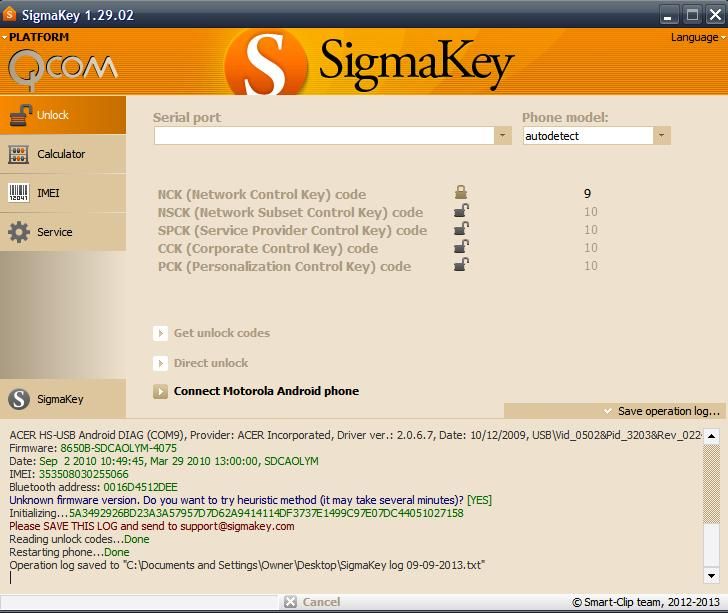Click the Cancel X icon
728x613 pixels.
[x=291, y=602]
